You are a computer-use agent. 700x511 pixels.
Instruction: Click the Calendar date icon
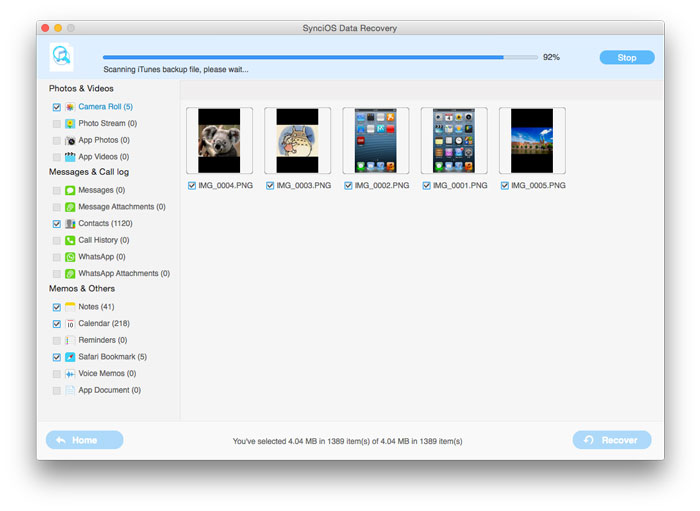coord(70,324)
